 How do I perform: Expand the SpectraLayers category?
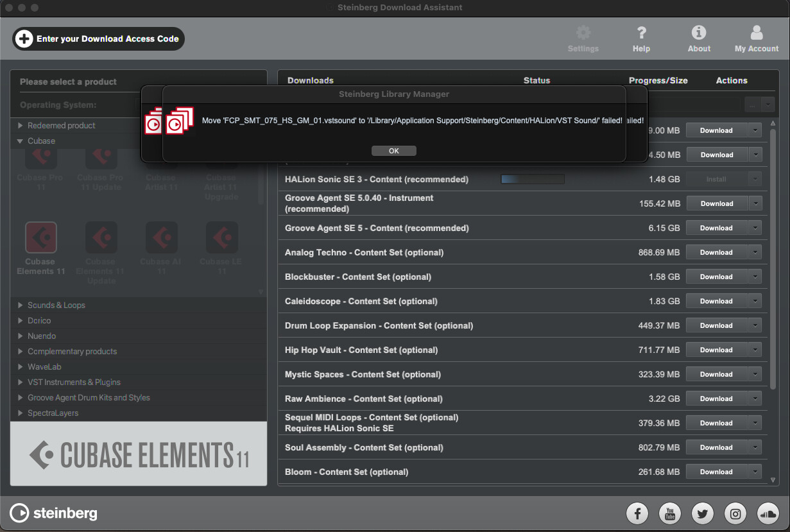tap(21, 413)
